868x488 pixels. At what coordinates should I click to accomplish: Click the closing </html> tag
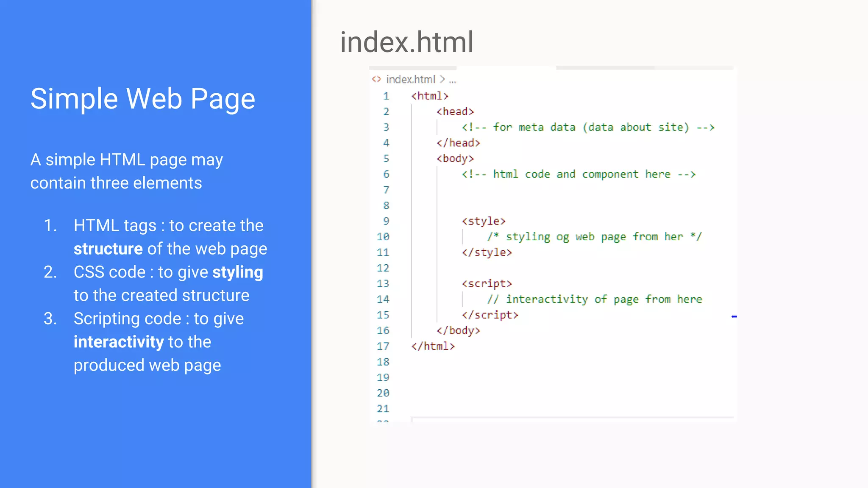[433, 347]
